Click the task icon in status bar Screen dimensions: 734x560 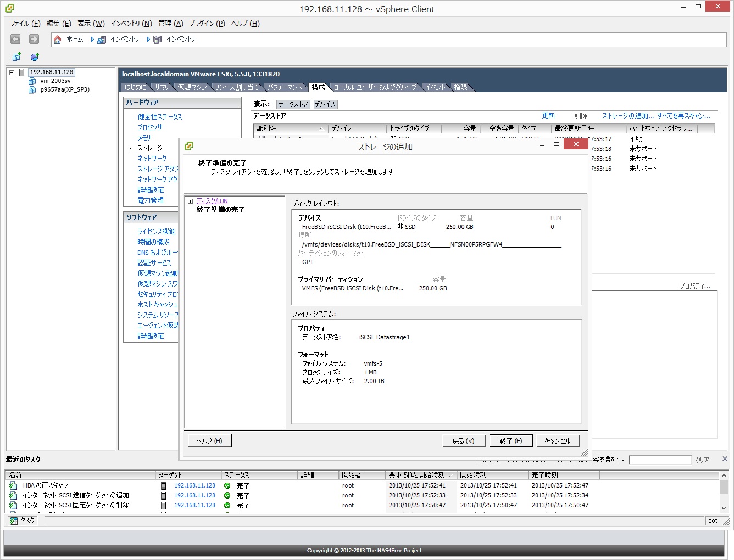click(x=14, y=520)
